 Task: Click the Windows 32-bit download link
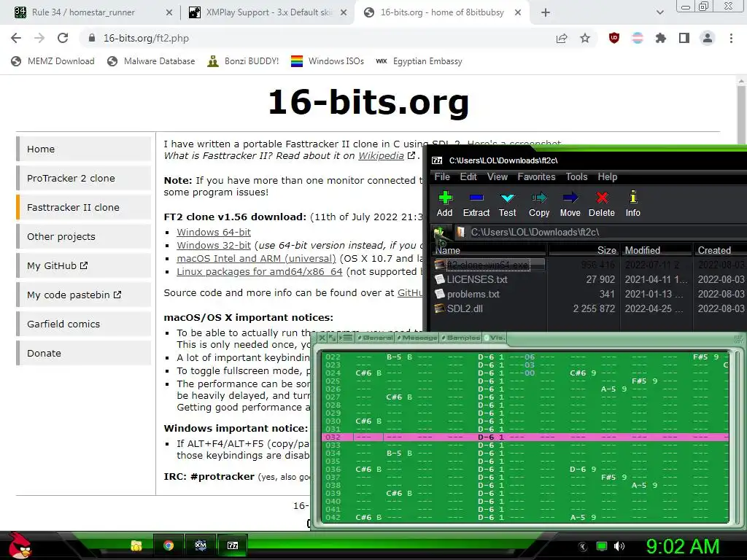tap(214, 245)
